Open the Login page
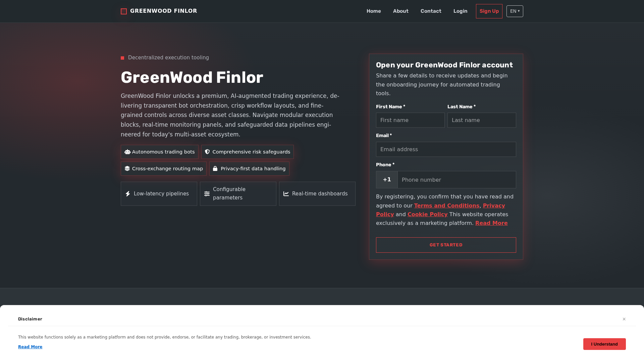644x362 pixels. point(461,11)
